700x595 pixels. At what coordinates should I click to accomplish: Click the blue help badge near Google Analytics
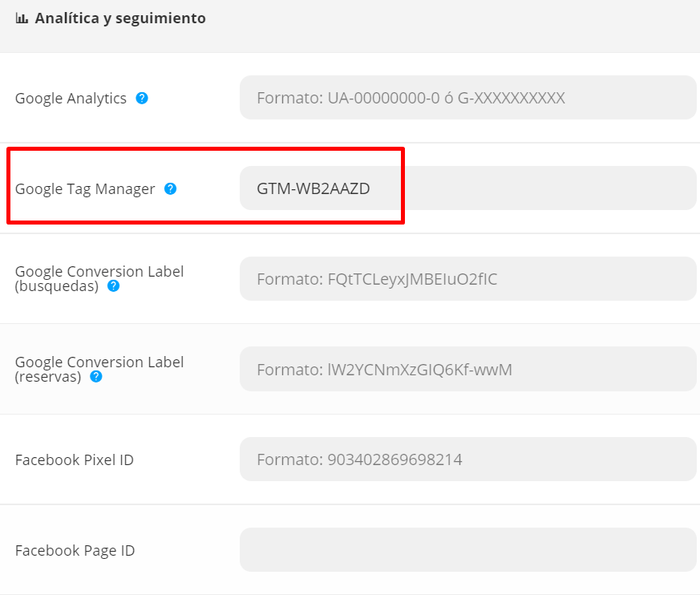pos(141,98)
